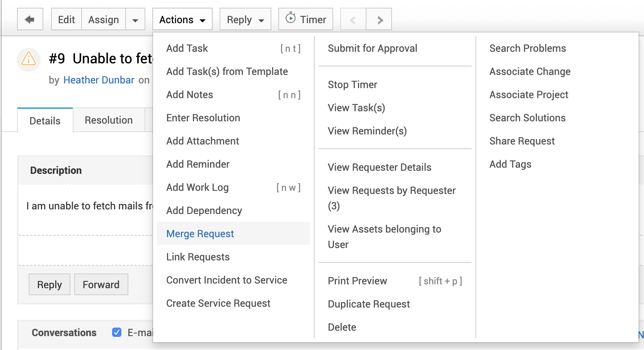Choose Add Work Log menu entry
Viewport: 644px width, 350px height.
coord(197,187)
